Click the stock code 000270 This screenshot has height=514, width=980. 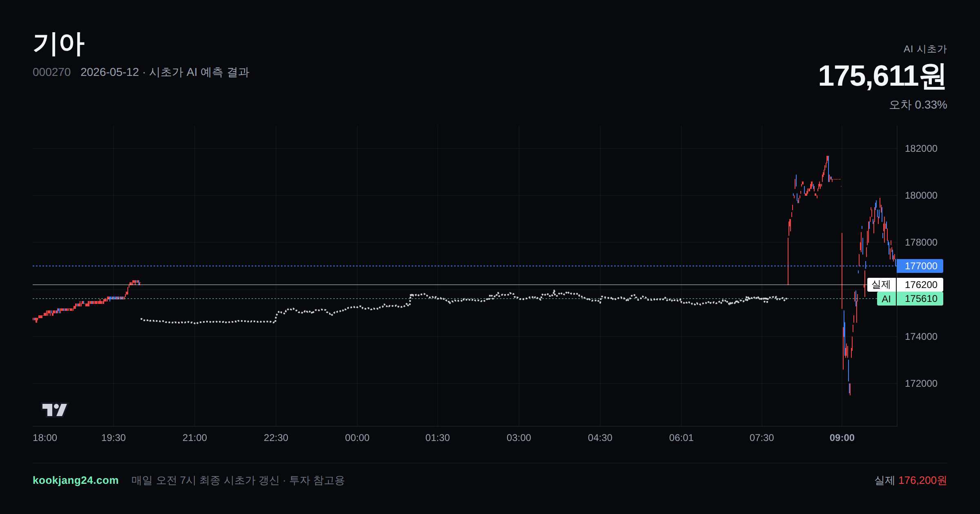point(51,72)
